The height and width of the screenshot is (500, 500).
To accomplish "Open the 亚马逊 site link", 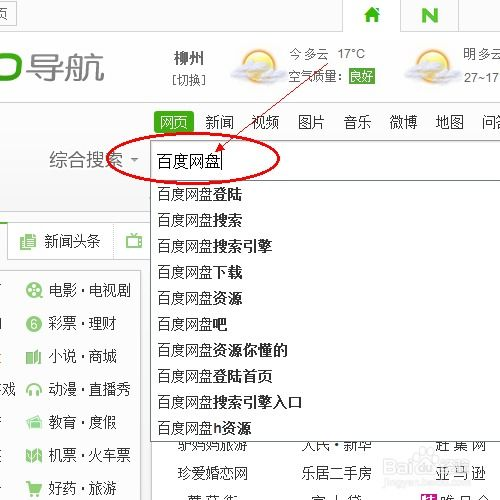I will point(460,473).
